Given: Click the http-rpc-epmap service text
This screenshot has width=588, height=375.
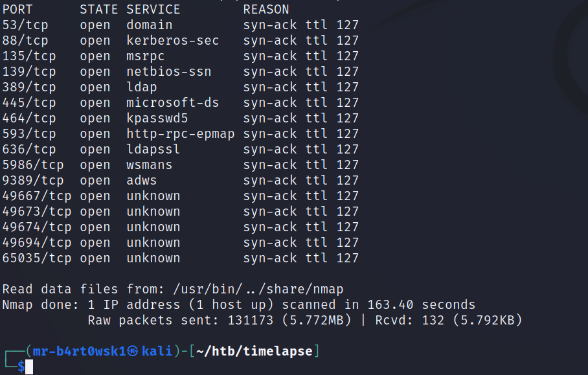Looking at the screenshot, I should coord(181,134).
